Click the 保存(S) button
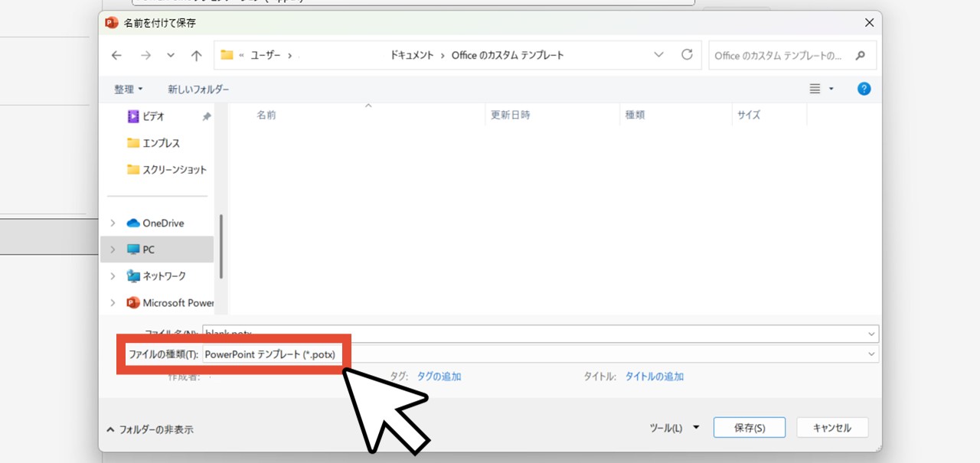This screenshot has width=980, height=463. (750, 428)
